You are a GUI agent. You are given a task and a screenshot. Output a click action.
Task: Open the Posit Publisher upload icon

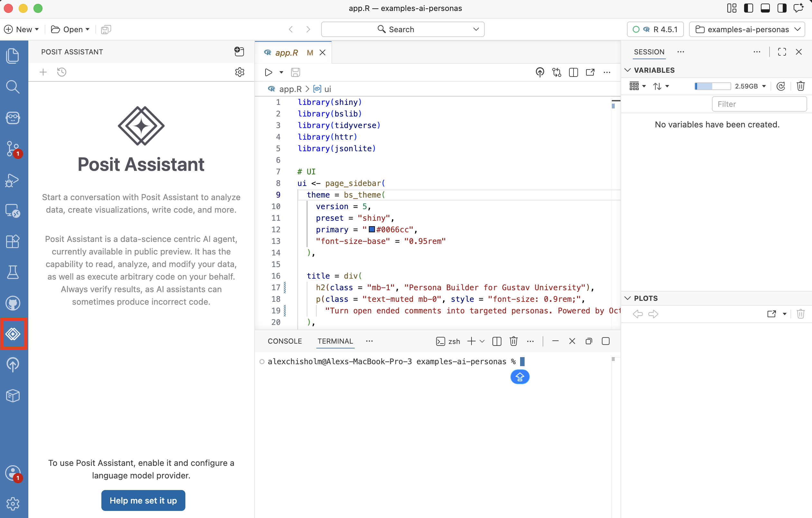click(x=13, y=365)
